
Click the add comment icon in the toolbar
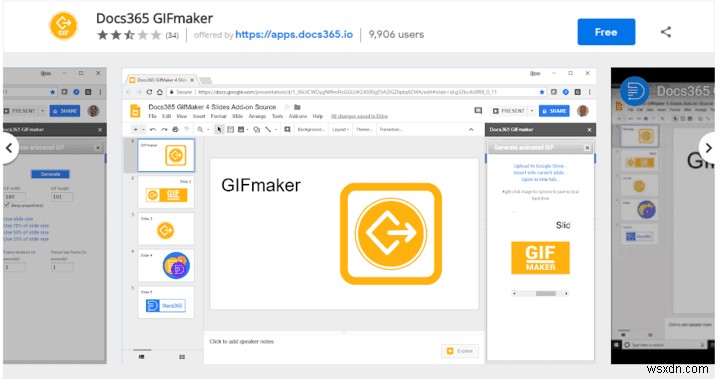tap(287, 130)
